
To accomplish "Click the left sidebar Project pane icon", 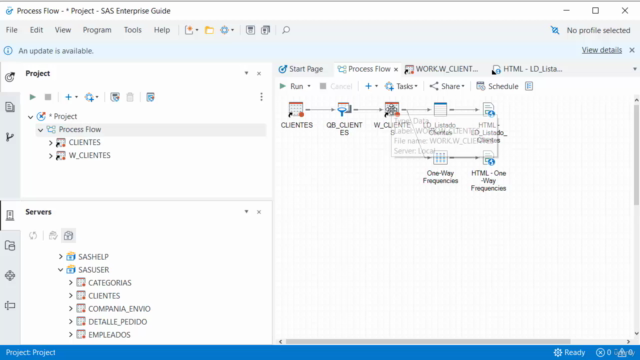I will pos(10,76).
